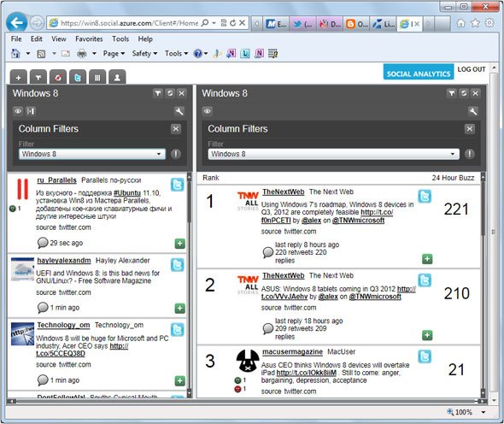Click LOG OUT

coord(472,69)
